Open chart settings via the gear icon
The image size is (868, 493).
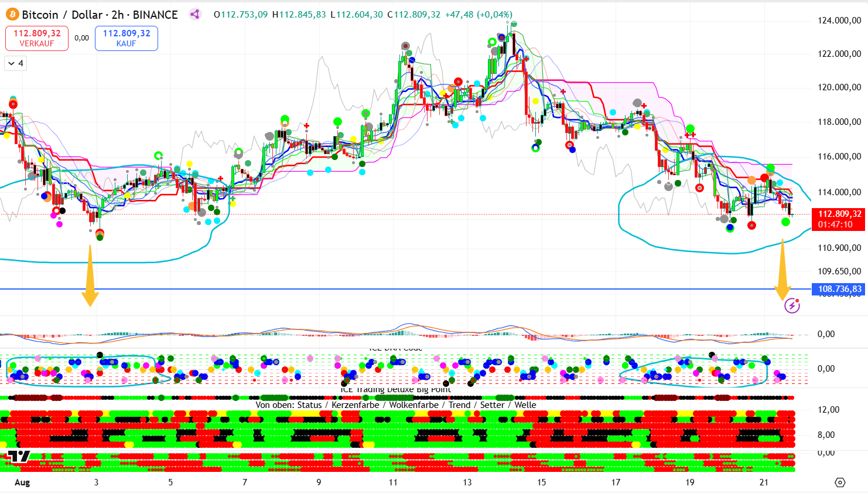pyautogui.click(x=840, y=482)
